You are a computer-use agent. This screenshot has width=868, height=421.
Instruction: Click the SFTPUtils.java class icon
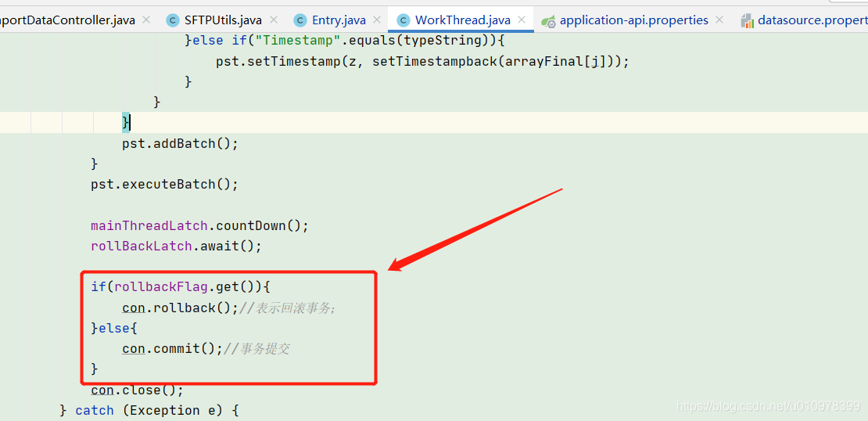tap(174, 21)
